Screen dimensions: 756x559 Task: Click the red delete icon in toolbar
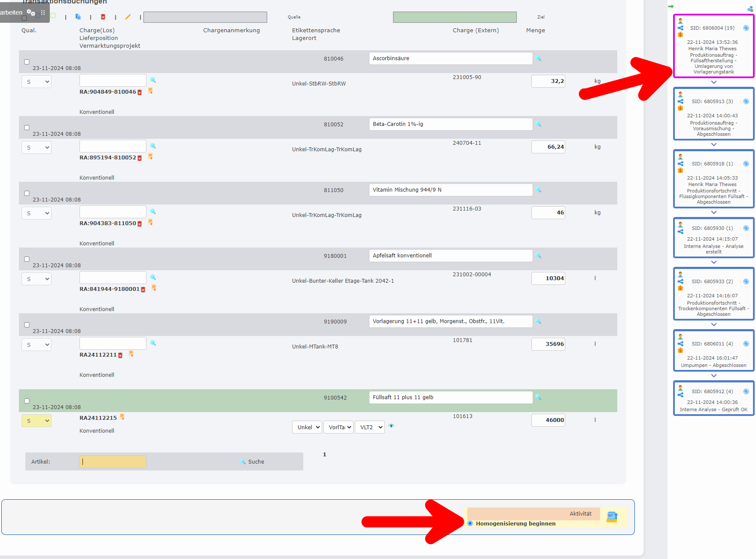[x=103, y=17]
